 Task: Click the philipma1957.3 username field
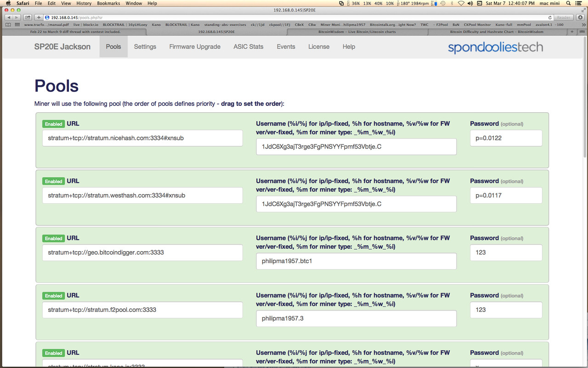pyautogui.click(x=356, y=318)
